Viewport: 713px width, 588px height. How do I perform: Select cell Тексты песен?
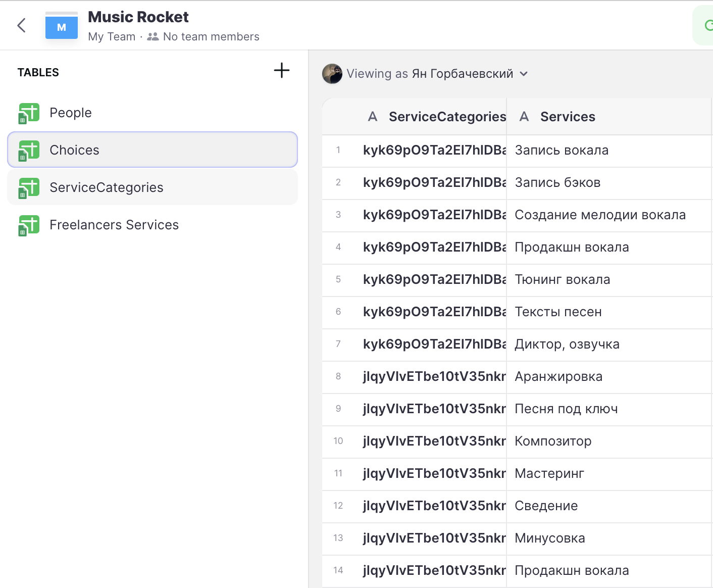(x=609, y=312)
